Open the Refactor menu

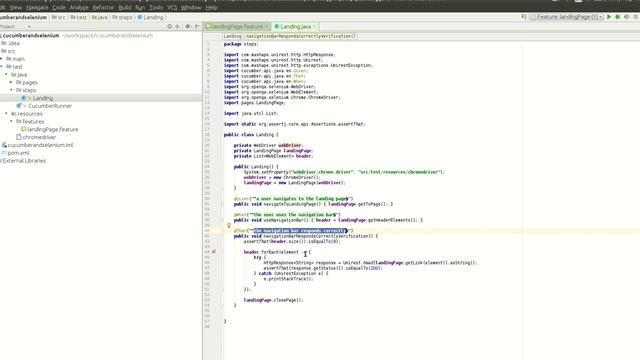(x=103, y=7)
